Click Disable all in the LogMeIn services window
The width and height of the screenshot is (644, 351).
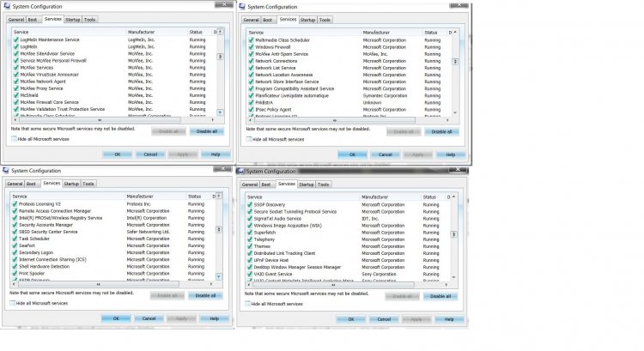pos(207,131)
